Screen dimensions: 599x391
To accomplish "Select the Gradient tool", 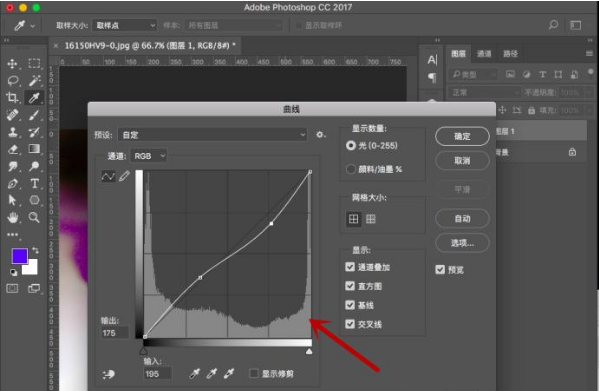I will pyautogui.click(x=34, y=149).
